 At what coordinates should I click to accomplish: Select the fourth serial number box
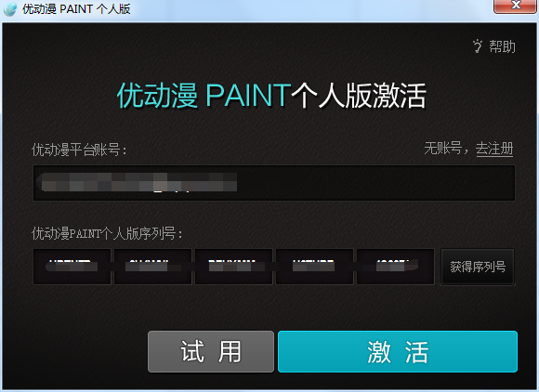point(314,267)
